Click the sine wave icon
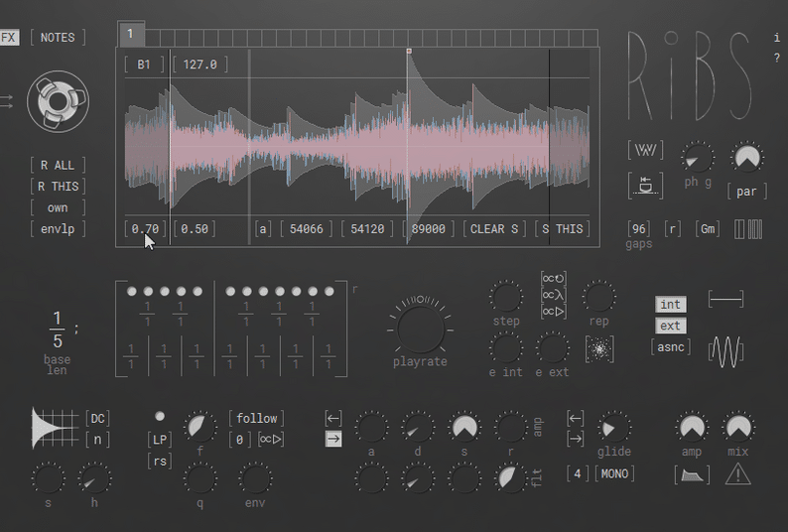The height and width of the screenshot is (532, 788). (726, 351)
